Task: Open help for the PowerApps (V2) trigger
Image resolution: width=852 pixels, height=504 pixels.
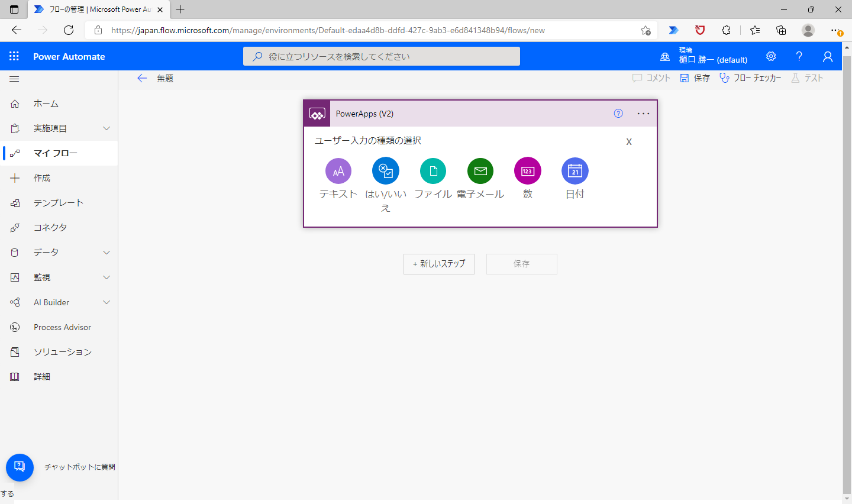Action: pos(618,114)
